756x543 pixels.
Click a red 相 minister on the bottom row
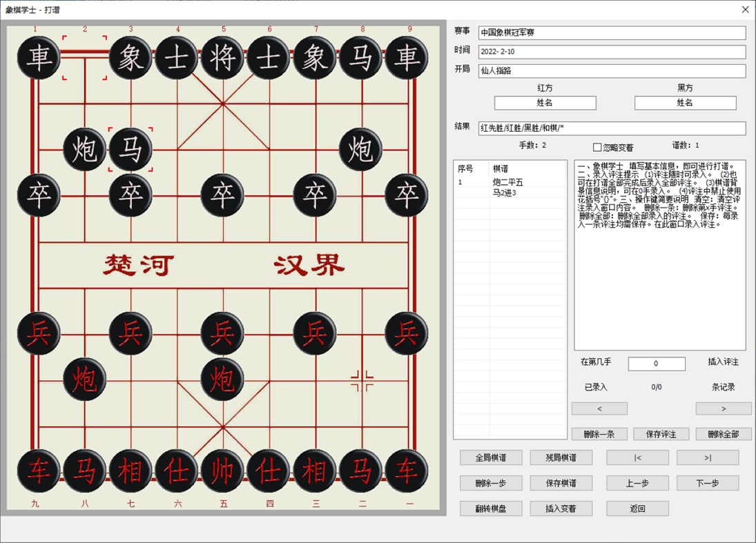tap(130, 471)
